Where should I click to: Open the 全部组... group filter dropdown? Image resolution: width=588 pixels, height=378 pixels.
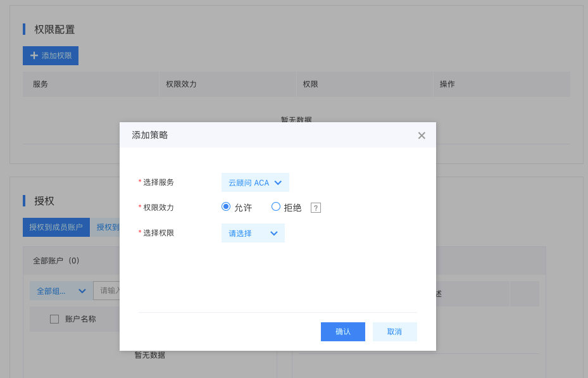click(61, 291)
